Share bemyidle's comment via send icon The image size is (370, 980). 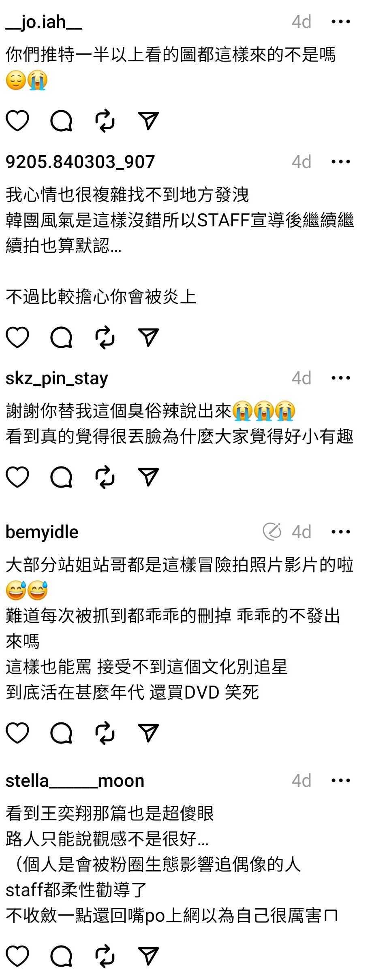click(x=148, y=733)
